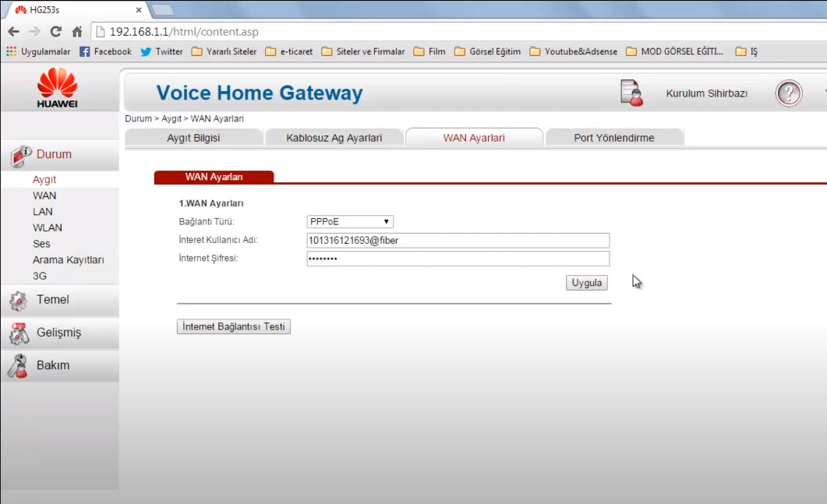The image size is (827, 504).
Task: Click Durum in the breadcrumb
Action: click(138, 118)
